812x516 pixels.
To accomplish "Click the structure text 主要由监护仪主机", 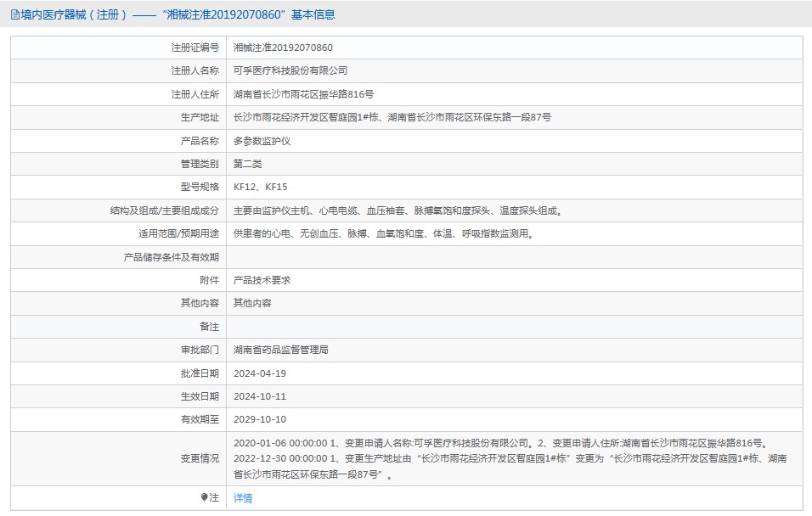I will tap(398, 210).
